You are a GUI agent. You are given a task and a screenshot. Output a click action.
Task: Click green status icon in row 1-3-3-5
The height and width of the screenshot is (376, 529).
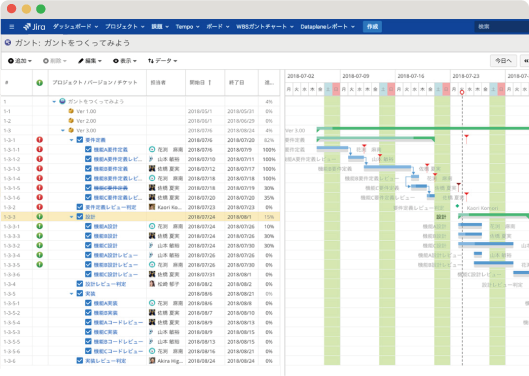(40, 264)
